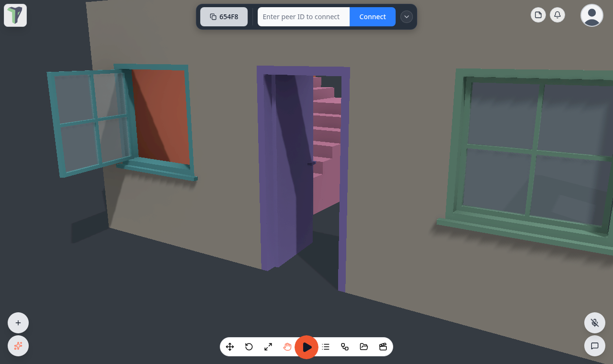Image resolution: width=613 pixels, height=364 pixels.
Task: Click the app logo at top left
Action: tap(15, 15)
